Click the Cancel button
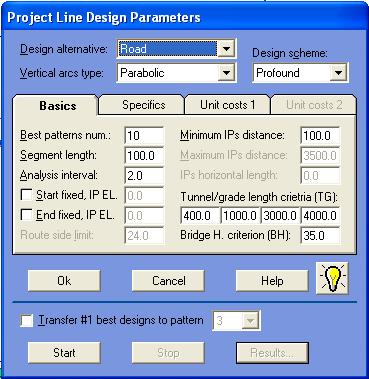The image size is (369, 379). coord(168,281)
